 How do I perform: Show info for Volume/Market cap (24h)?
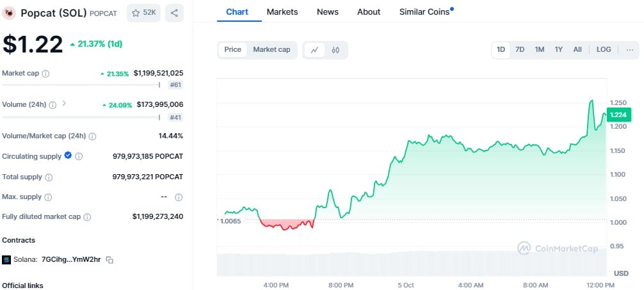point(92,136)
